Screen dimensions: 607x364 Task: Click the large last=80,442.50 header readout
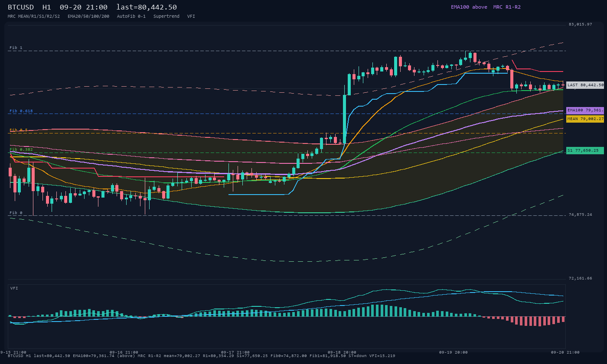click(x=147, y=7)
